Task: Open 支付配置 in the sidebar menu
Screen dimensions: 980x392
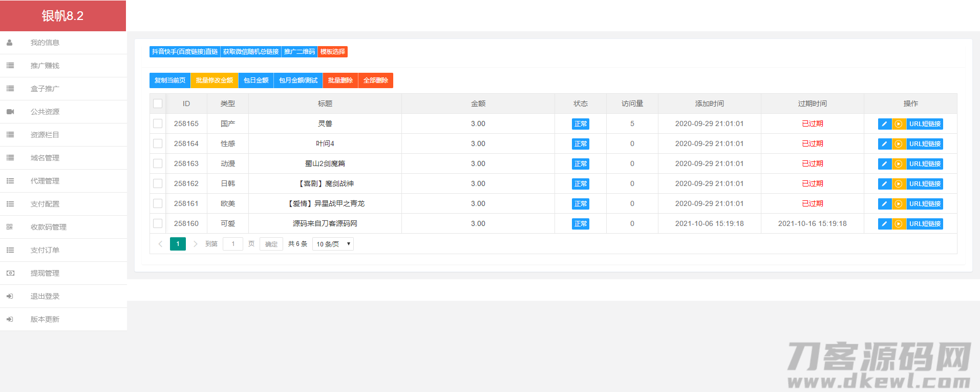Action: click(45, 204)
